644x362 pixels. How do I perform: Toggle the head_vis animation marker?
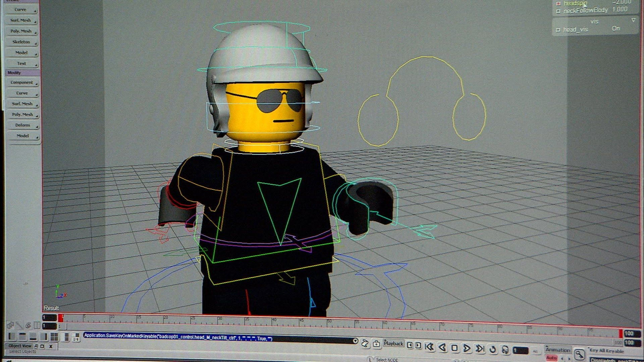point(558,30)
